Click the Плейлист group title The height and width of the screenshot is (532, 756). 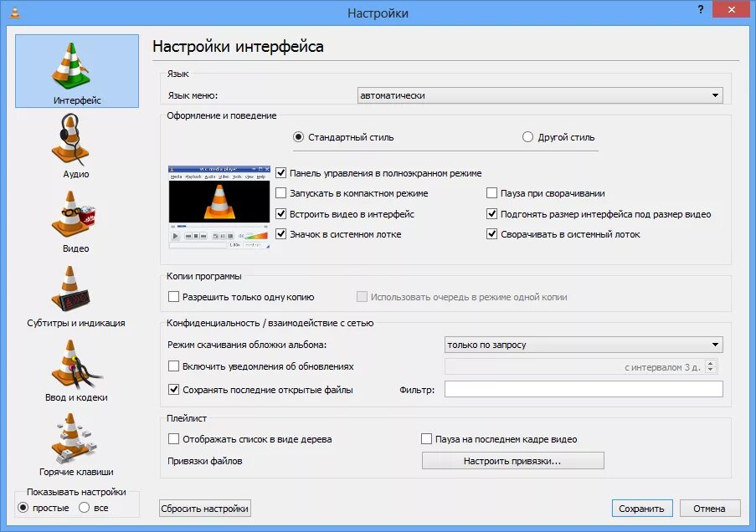[x=187, y=418]
